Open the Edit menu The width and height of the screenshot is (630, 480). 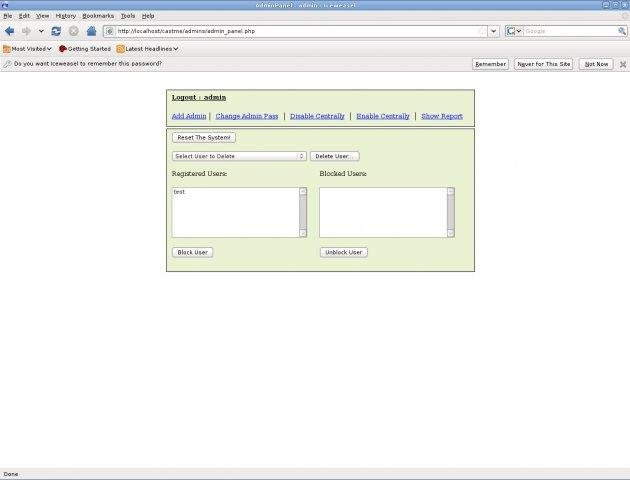[24, 16]
